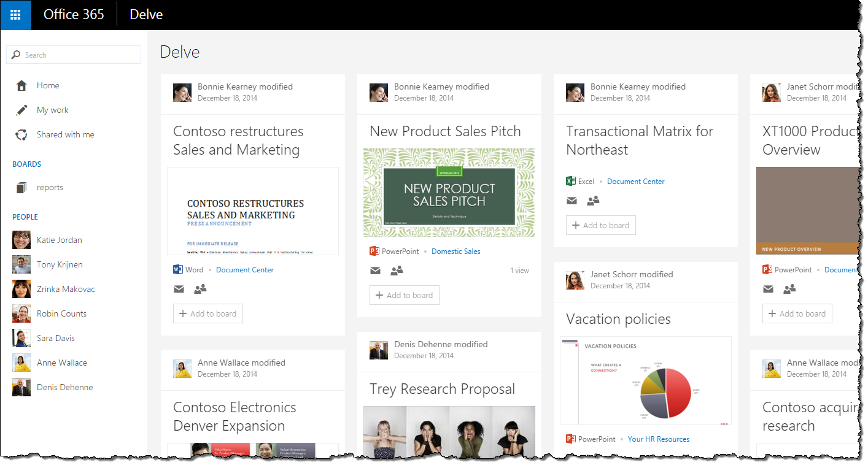Open Sara Davis' profile photo

pos(21,338)
